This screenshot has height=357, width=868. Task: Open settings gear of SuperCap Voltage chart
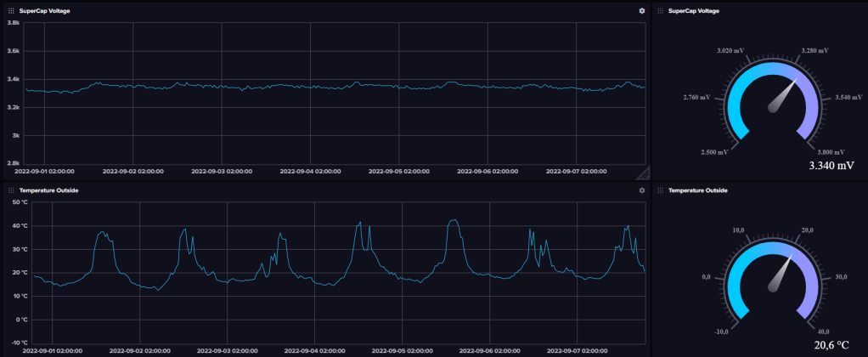(x=642, y=11)
